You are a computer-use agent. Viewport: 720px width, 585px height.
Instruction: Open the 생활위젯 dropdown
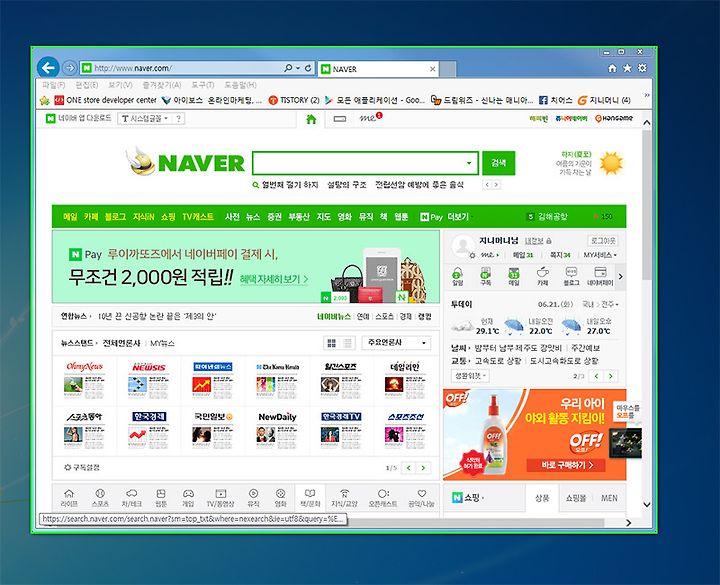[x=470, y=376]
